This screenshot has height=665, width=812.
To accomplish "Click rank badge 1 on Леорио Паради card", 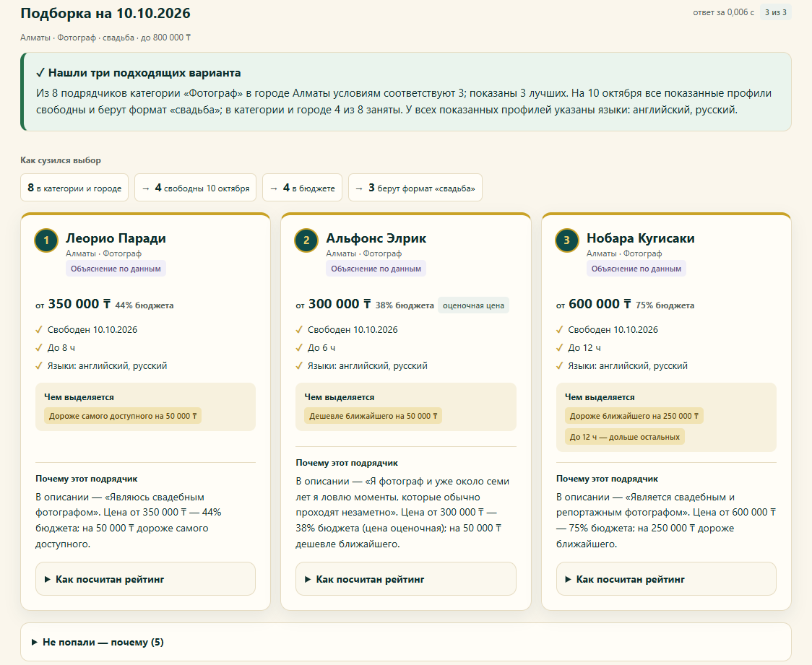I will click(46, 240).
